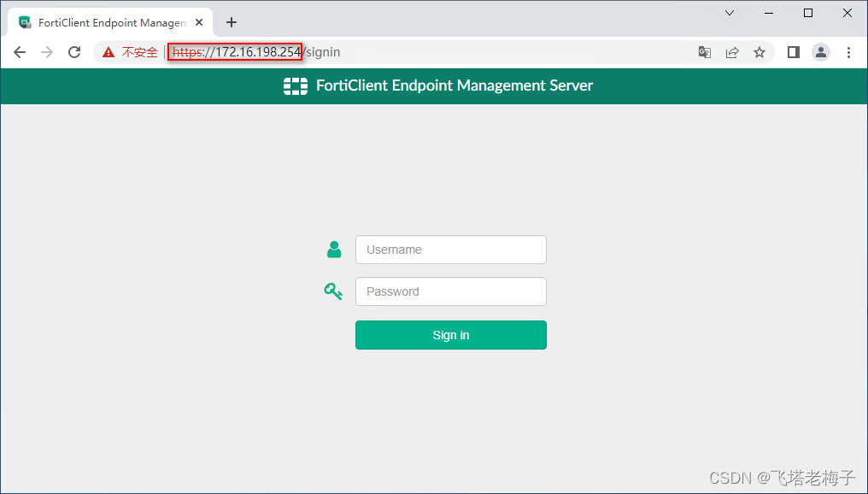Click the 不安全 security label
Screen dimensions: 868x494
(x=140, y=52)
